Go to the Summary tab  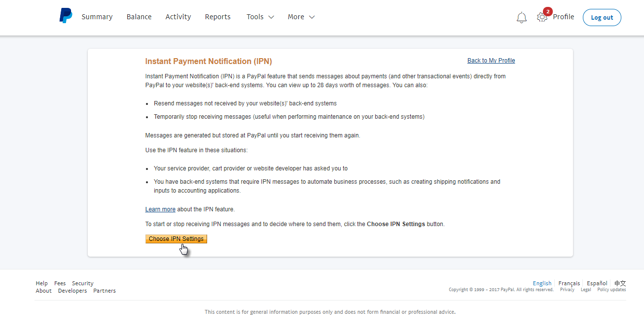click(97, 17)
